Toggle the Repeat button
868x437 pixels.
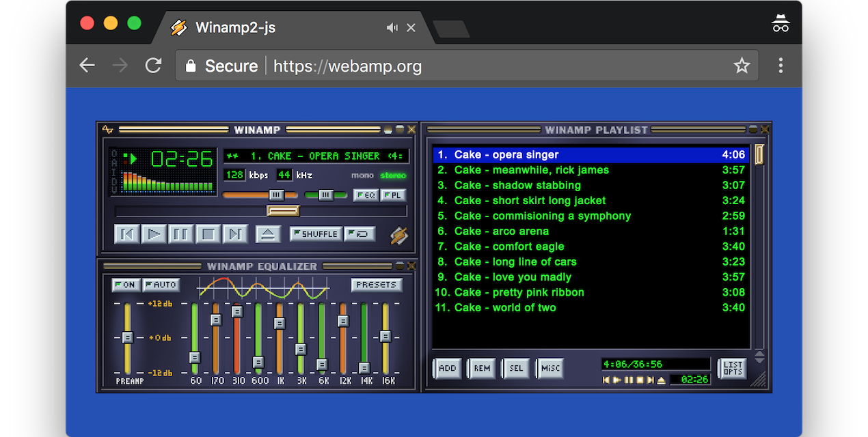360,234
